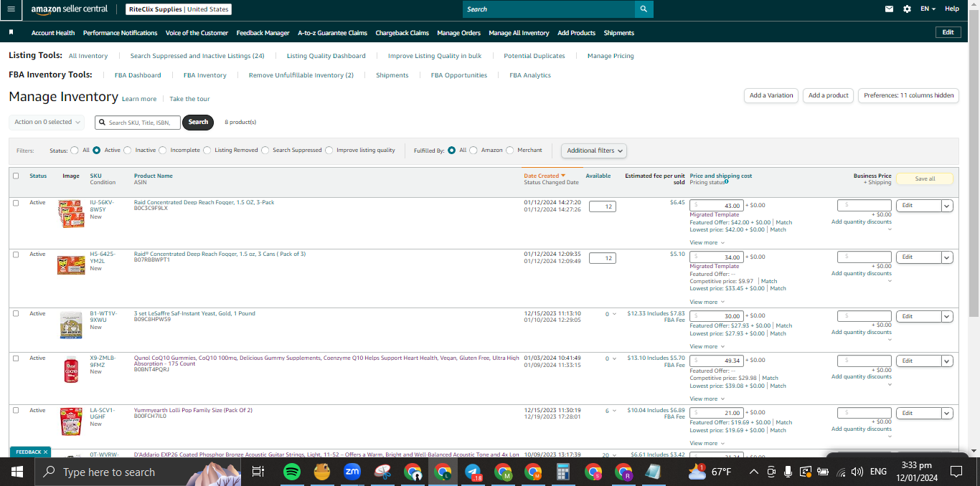
Task: Go to Shipments in top nav
Action: [618, 33]
